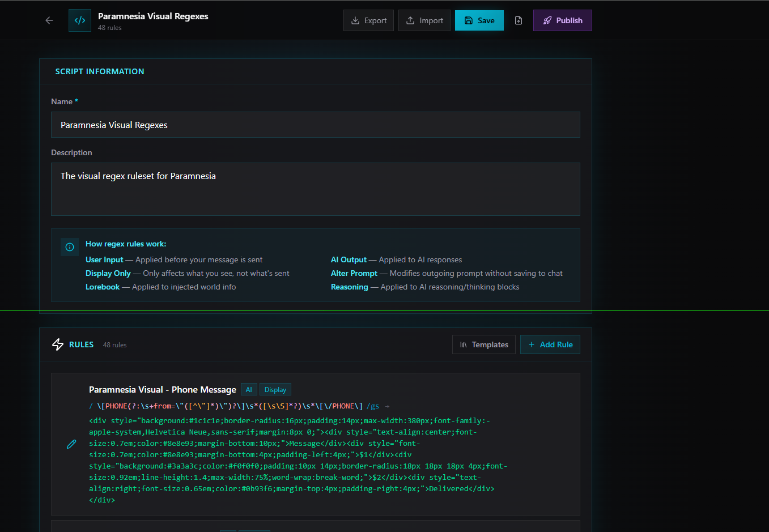
Task: Go back using the left arrow icon
Action: [49, 20]
